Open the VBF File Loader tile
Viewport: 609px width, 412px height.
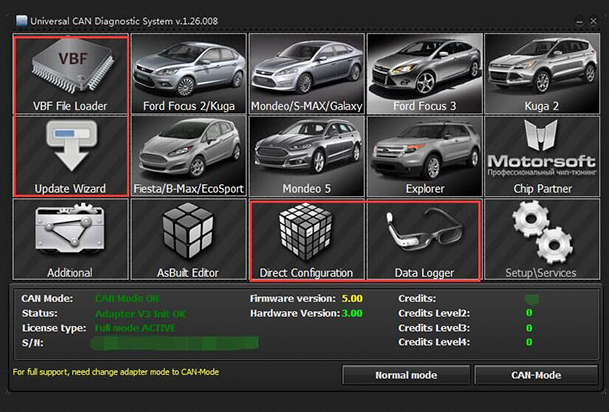(71, 74)
